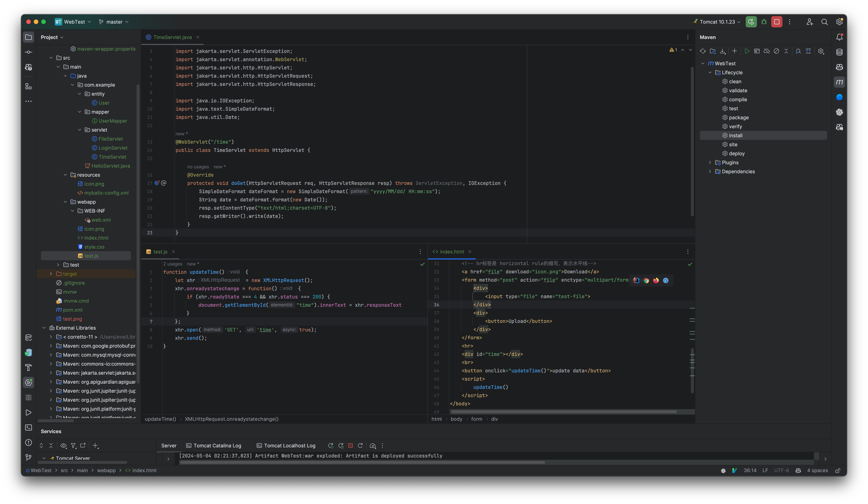
Task: Open the Database tool window on right edge
Action: (839, 52)
